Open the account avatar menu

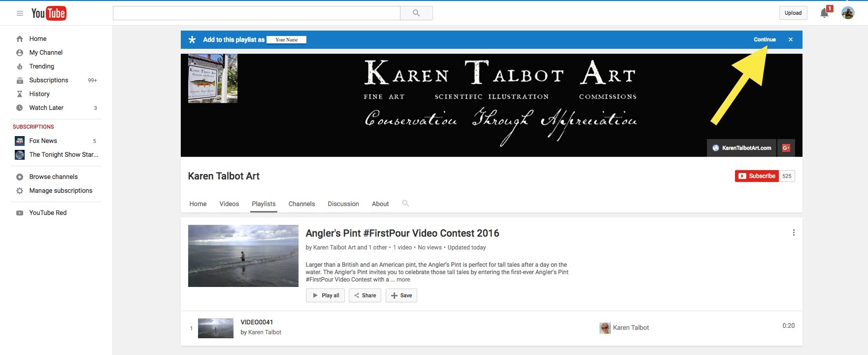[x=848, y=13]
